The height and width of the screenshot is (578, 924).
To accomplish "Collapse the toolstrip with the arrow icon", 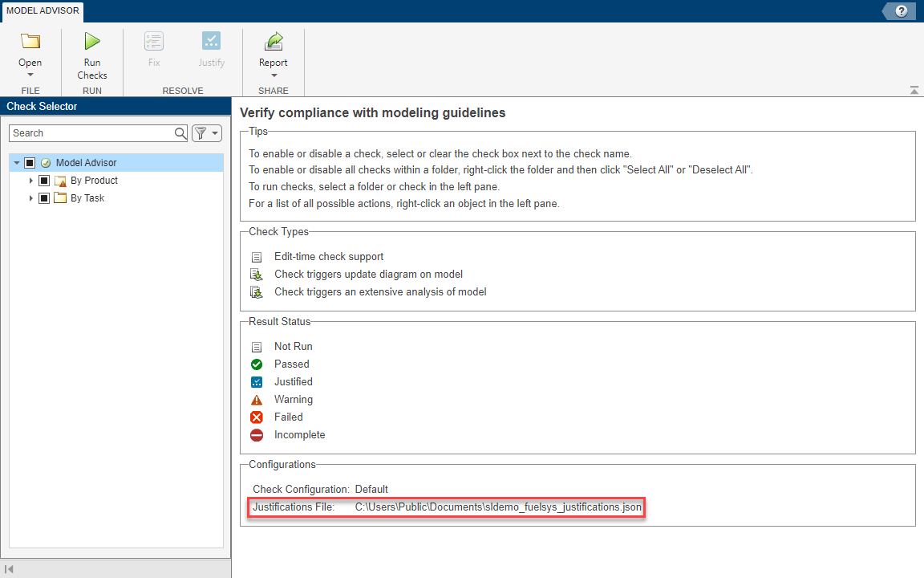I will [x=914, y=91].
